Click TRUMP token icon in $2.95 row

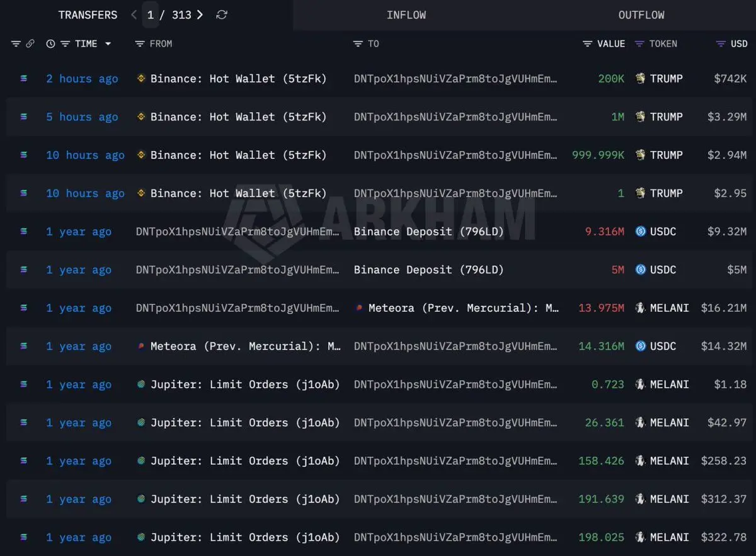click(641, 193)
